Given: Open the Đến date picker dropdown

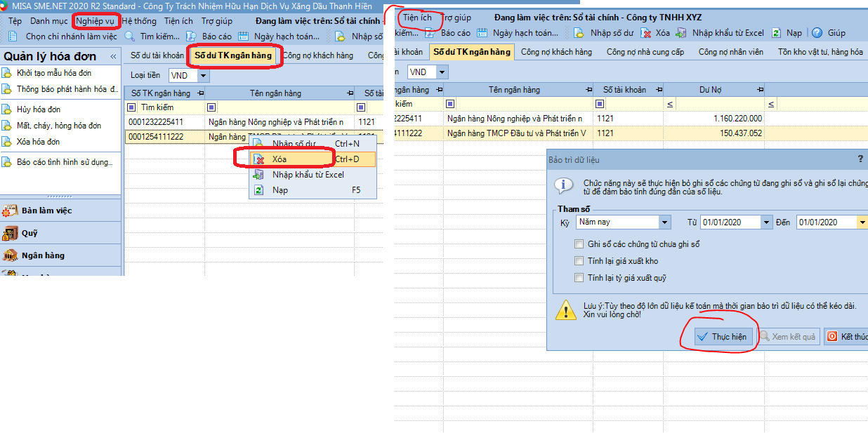Looking at the screenshot, I should click(x=862, y=222).
